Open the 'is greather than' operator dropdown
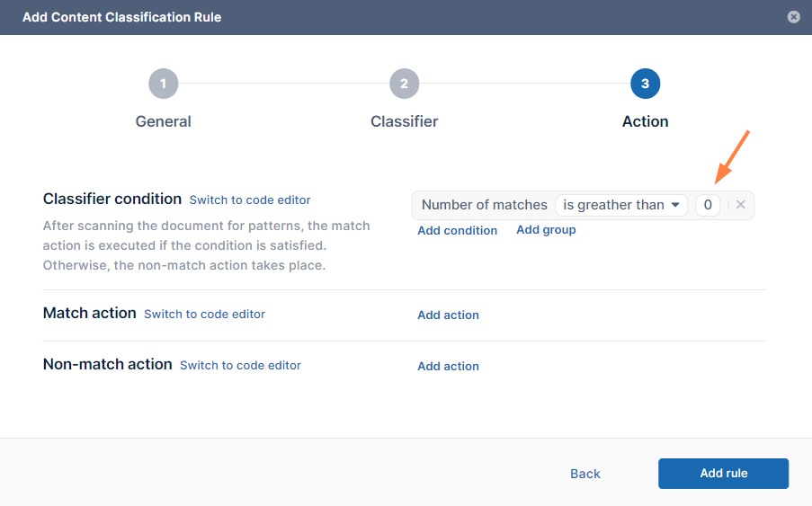Screen dimensions: 812x506 [x=621, y=205]
